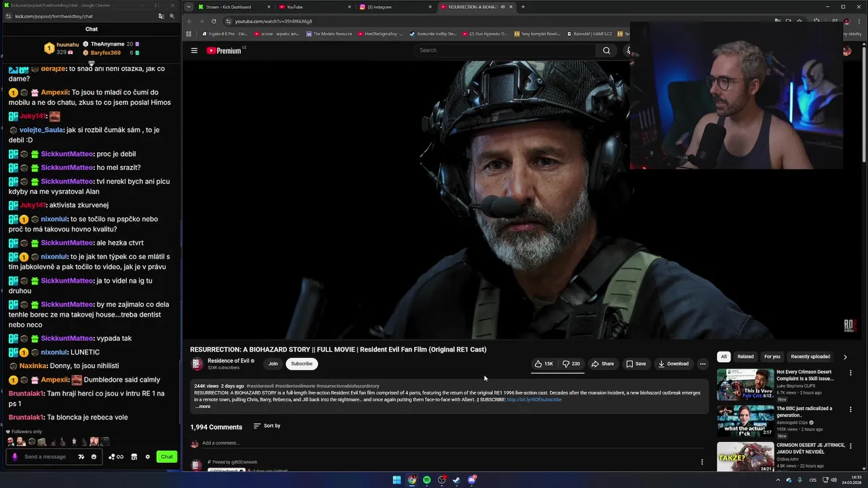Join the Residence of Evil channel
This screenshot has width=868, height=488.
[x=273, y=364]
